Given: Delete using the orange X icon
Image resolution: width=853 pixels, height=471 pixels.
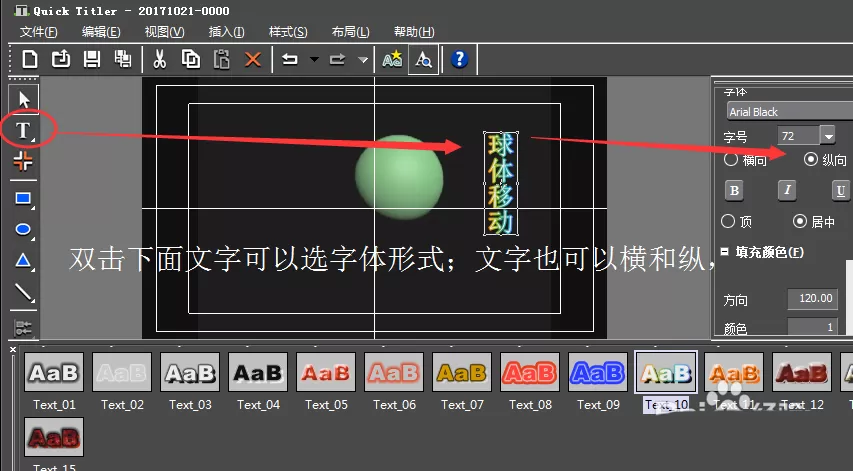Looking at the screenshot, I should pos(253,59).
